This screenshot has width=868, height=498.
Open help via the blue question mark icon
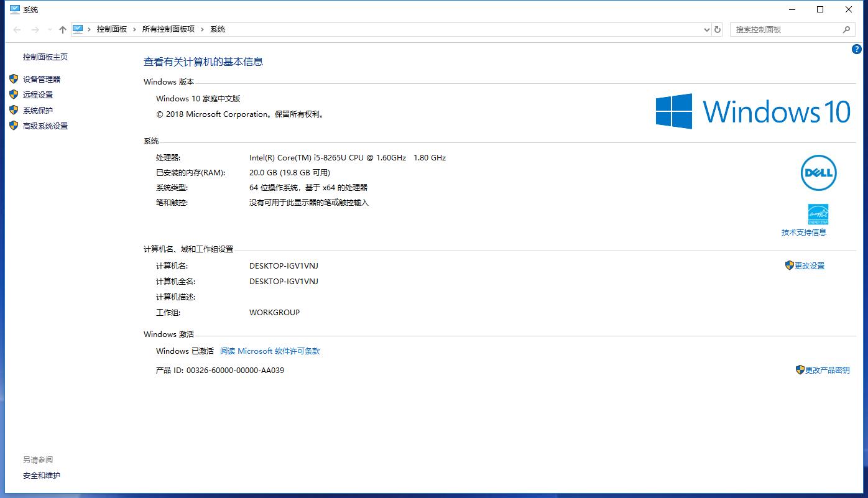pyautogui.click(x=857, y=49)
